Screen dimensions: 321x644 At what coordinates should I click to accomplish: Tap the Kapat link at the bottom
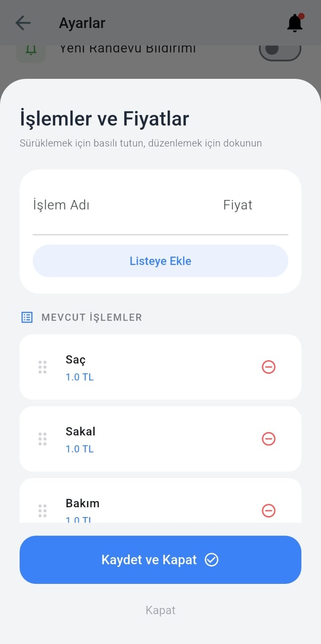[160, 610]
